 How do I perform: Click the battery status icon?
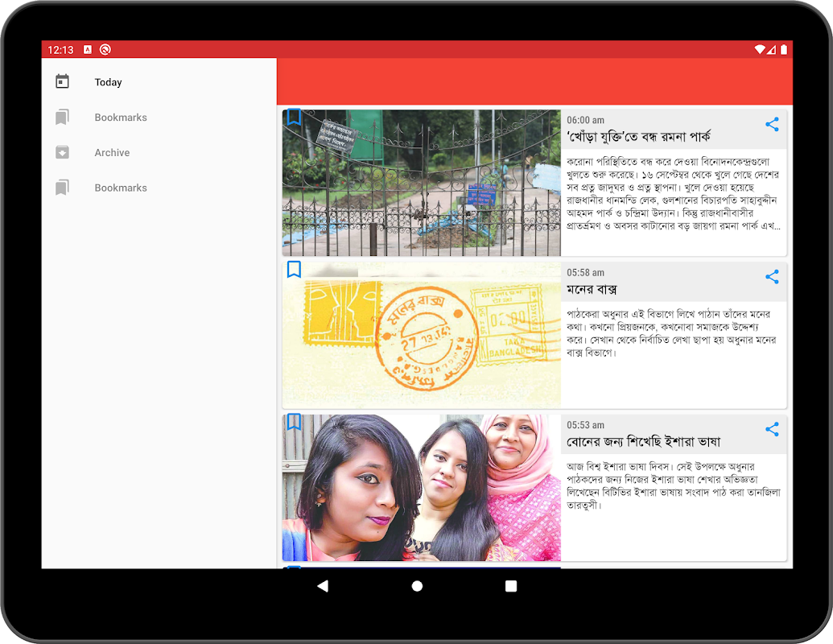tap(784, 49)
